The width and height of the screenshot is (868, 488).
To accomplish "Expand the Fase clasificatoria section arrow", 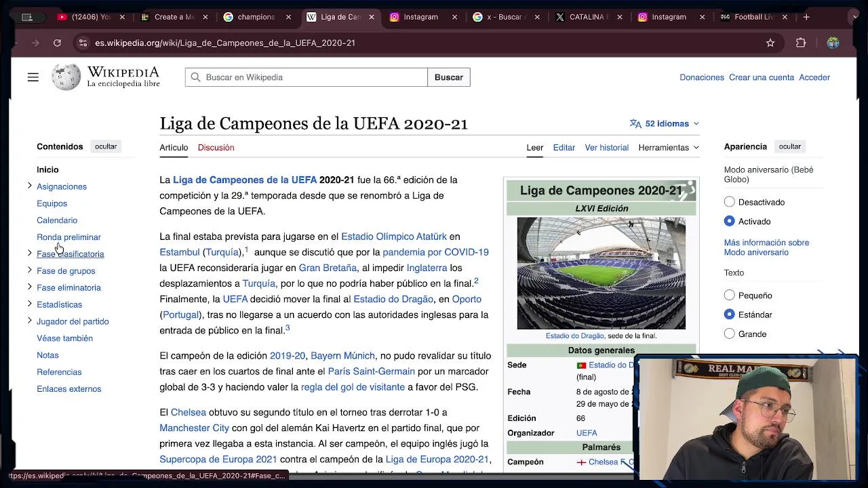I will 29,253.
